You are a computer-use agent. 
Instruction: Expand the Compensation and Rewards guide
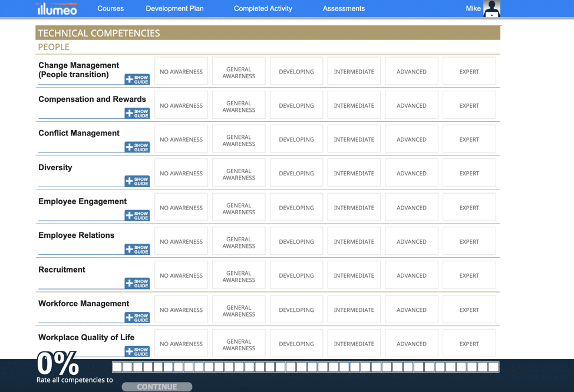pos(137,113)
